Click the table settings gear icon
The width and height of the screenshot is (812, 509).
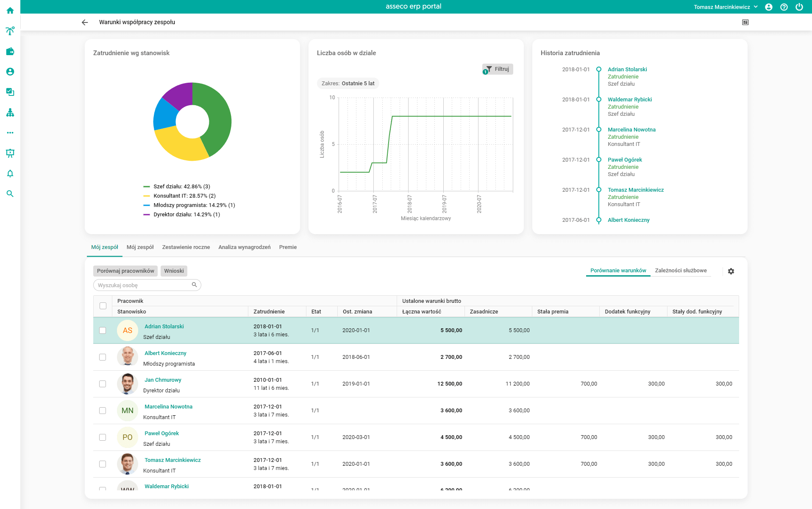point(731,271)
